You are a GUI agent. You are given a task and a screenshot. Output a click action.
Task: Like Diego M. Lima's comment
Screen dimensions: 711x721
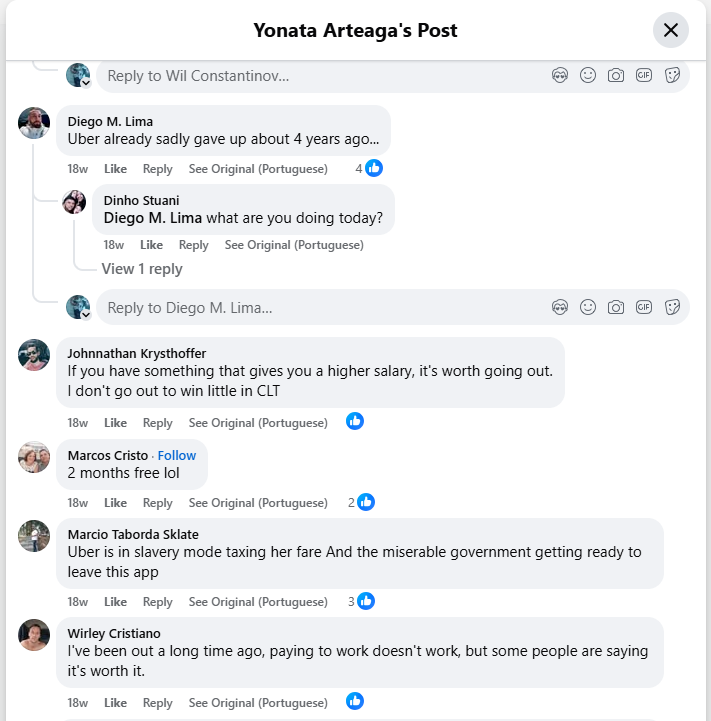click(x=115, y=169)
